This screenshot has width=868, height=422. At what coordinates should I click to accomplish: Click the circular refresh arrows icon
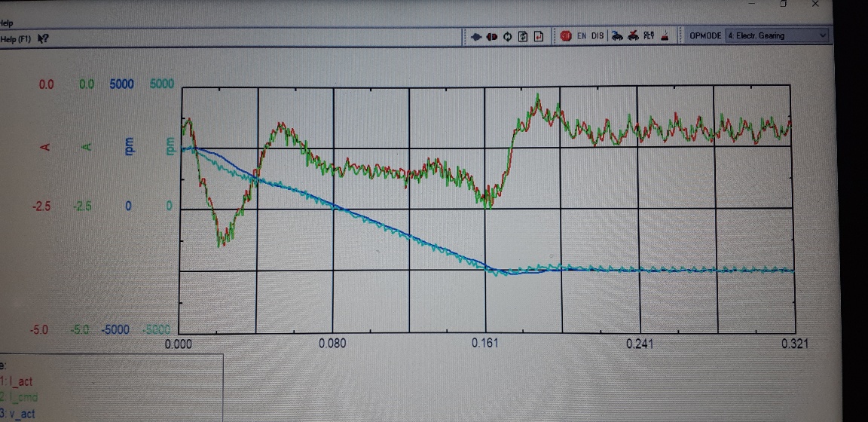click(507, 36)
